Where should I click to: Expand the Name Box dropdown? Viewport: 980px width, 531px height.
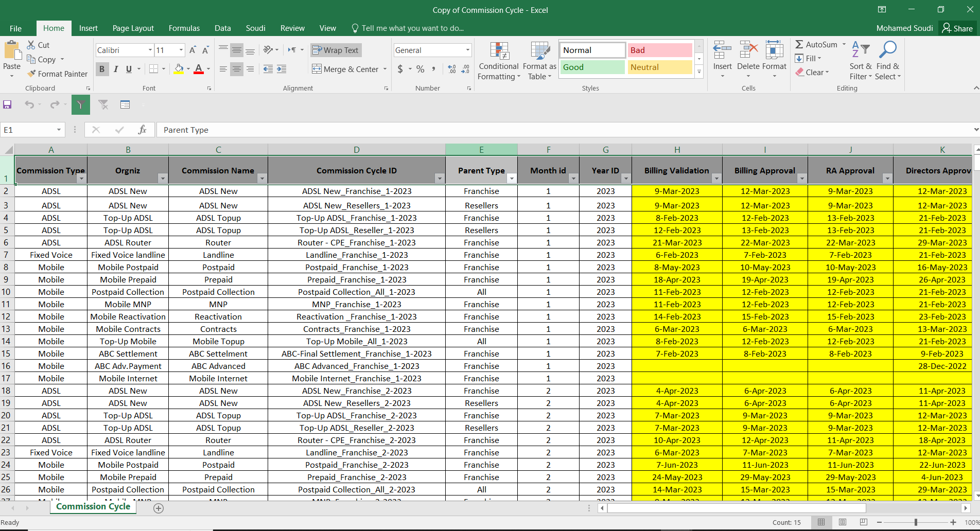click(x=59, y=130)
